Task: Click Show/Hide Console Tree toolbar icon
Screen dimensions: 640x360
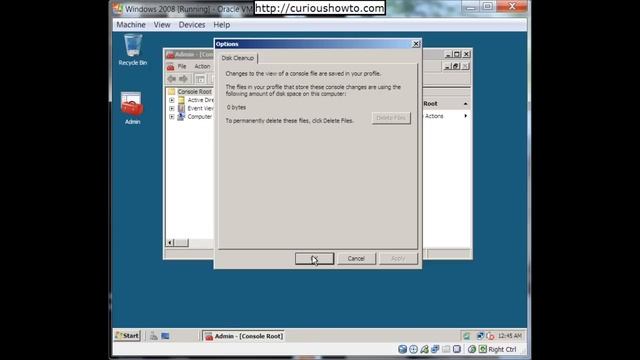Action: click(x=200, y=79)
